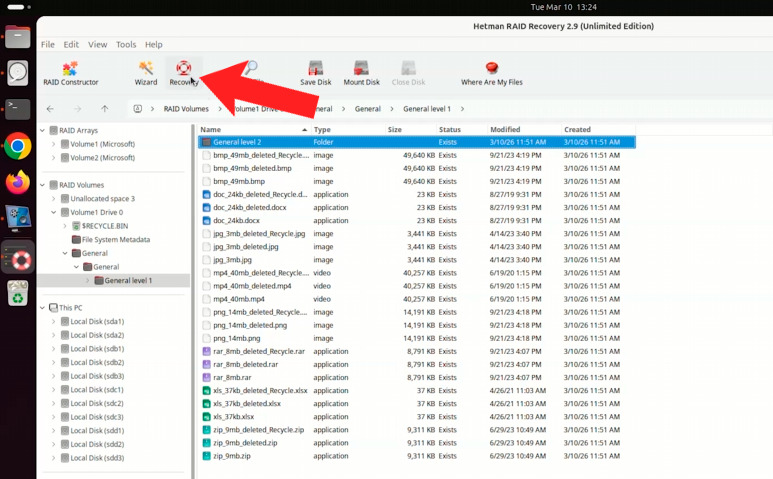Select General level 1 in the tree
The height and width of the screenshot is (479, 773).
point(128,280)
